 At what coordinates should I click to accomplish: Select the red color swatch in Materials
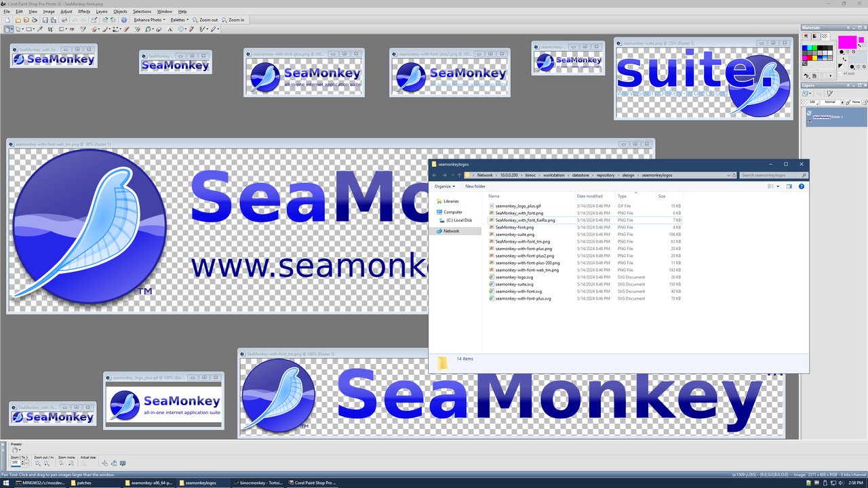(810, 58)
